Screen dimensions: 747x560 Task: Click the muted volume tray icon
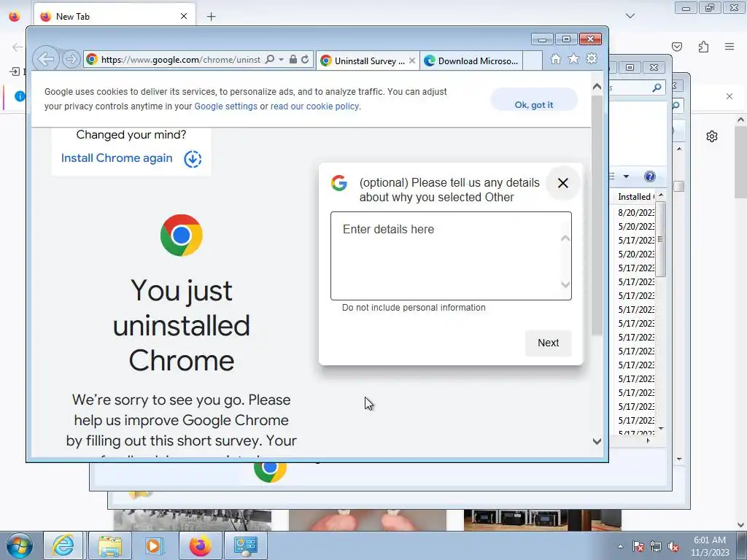[673, 547]
